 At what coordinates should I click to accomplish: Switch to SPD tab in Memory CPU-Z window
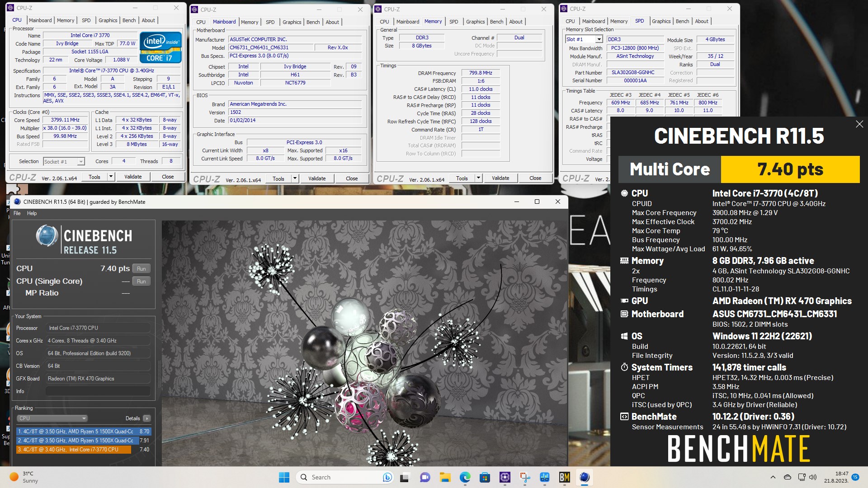tap(453, 22)
